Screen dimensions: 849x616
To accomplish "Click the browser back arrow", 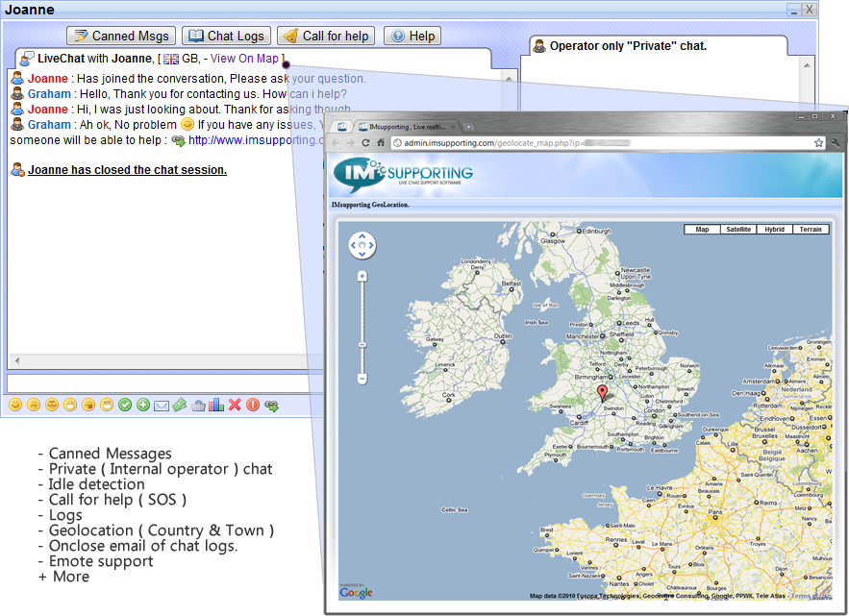I will coord(336,142).
